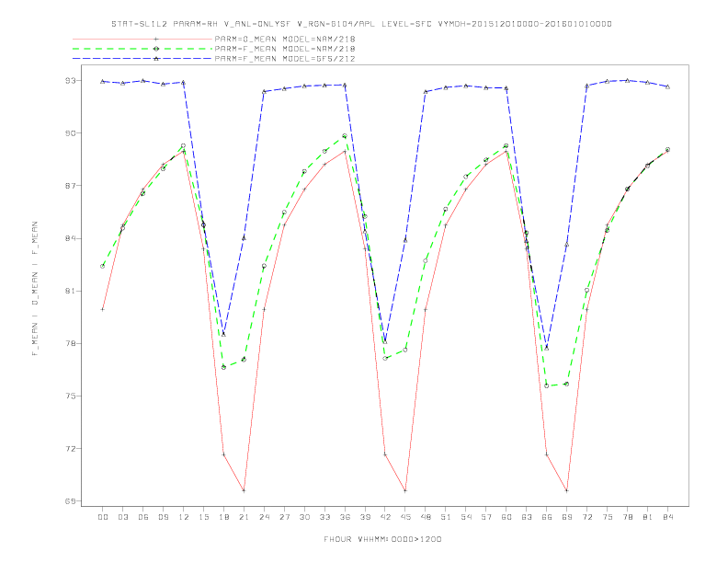Screen dimensions: 728x563
Task: Click x-axis tick label 09
Action: pyautogui.click(x=164, y=517)
